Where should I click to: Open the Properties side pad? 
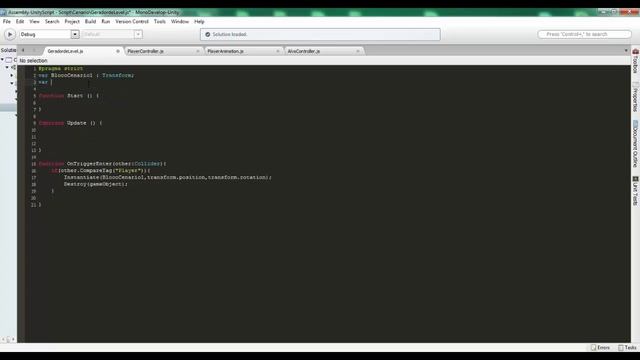point(636,97)
